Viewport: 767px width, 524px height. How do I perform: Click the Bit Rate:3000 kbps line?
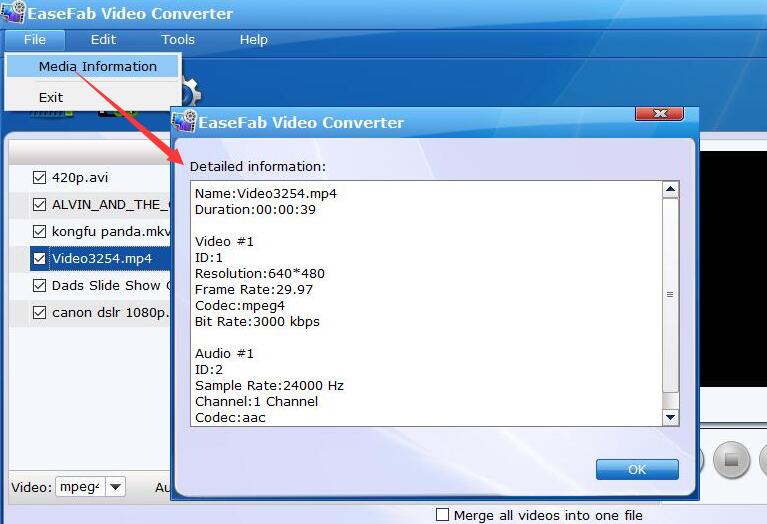(x=257, y=322)
